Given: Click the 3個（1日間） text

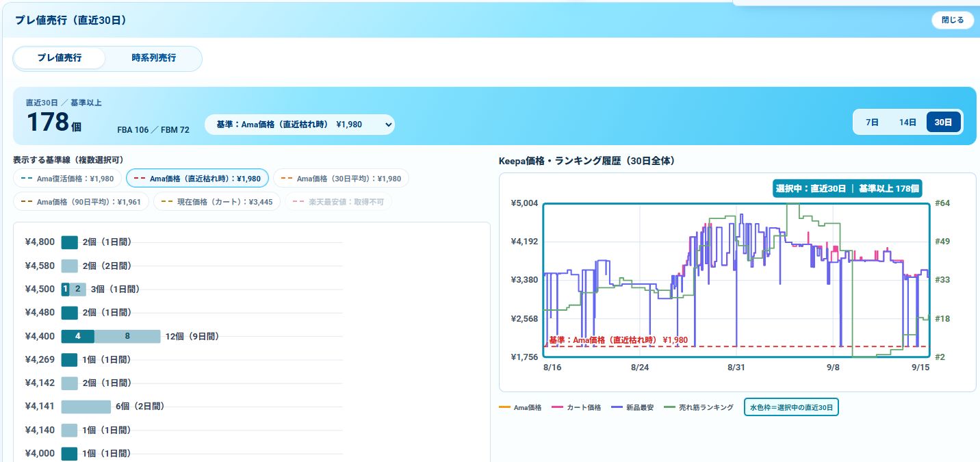Looking at the screenshot, I should click(x=115, y=289).
